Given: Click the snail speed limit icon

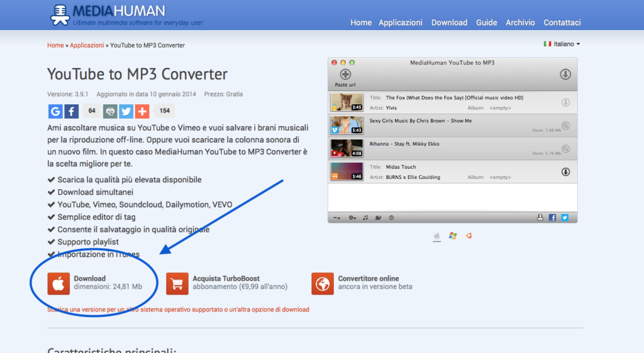Looking at the screenshot, I should tap(378, 218).
